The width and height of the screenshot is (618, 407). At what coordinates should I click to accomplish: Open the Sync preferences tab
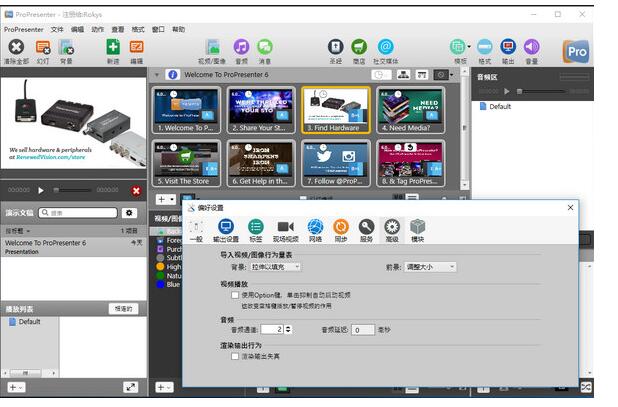tap(341, 230)
